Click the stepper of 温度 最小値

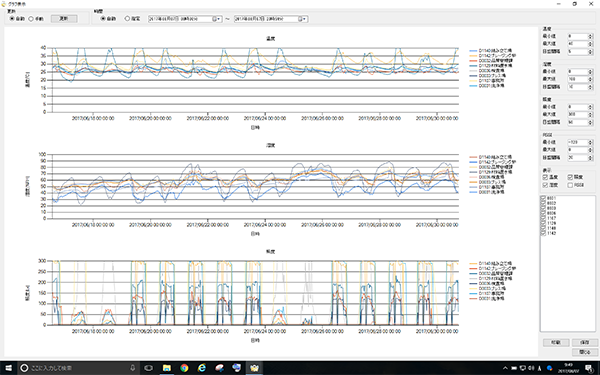pyautogui.click(x=590, y=36)
